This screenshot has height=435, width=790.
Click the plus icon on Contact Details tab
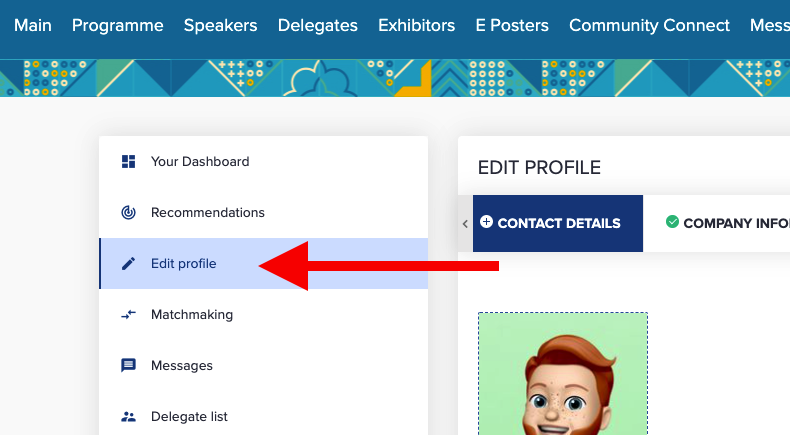point(486,222)
